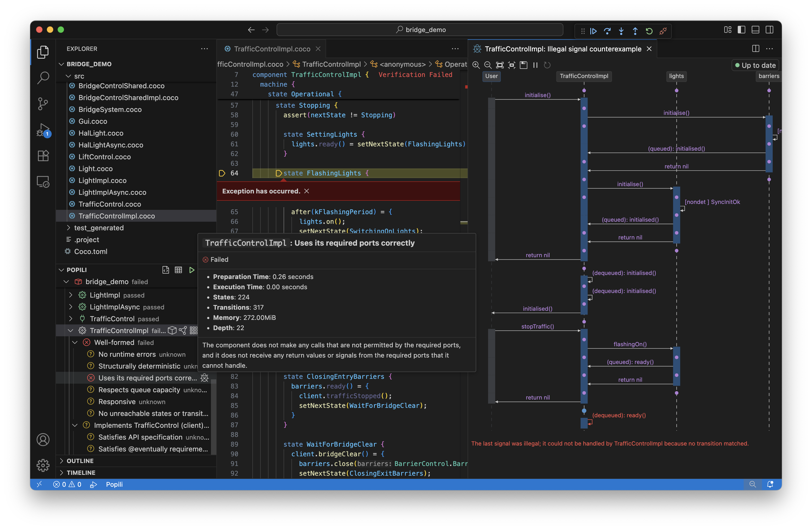Dismiss the Exception has occurred banner
The width and height of the screenshot is (812, 530).
click(x=306, y=191)
